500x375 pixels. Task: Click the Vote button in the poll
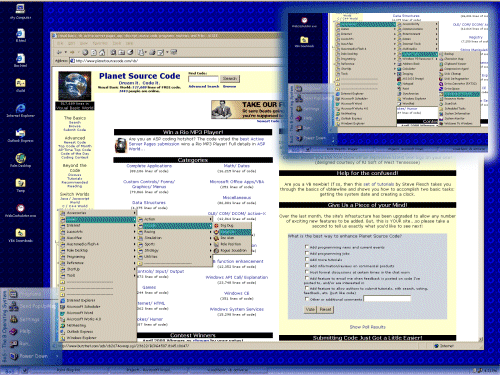tap(310, 309)
